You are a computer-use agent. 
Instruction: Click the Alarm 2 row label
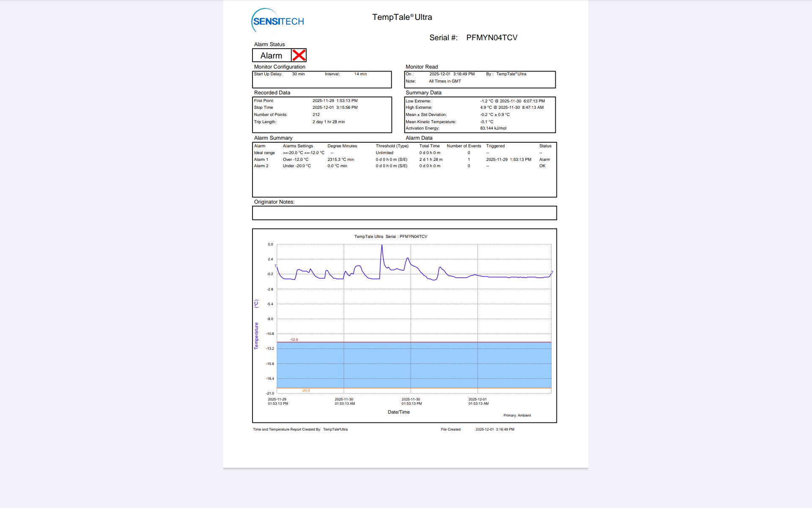[x=261, y=166]
